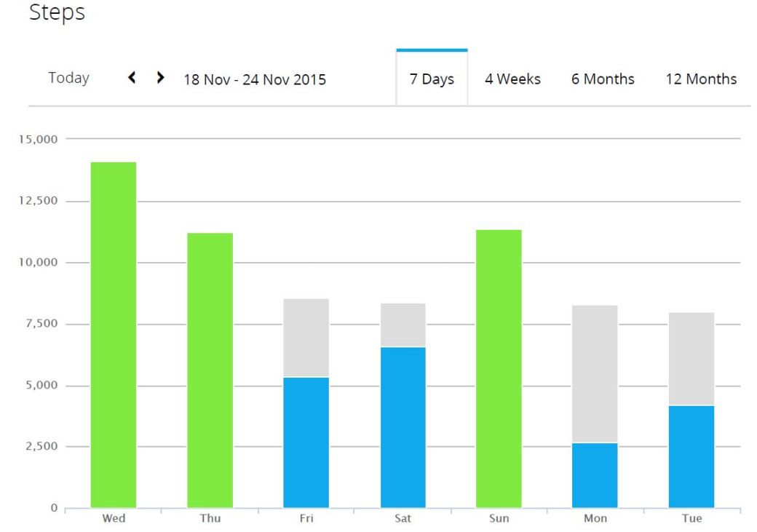Click the Sun axis label
The height and width of the screenshot is (532, 757).
pos(500,517)
